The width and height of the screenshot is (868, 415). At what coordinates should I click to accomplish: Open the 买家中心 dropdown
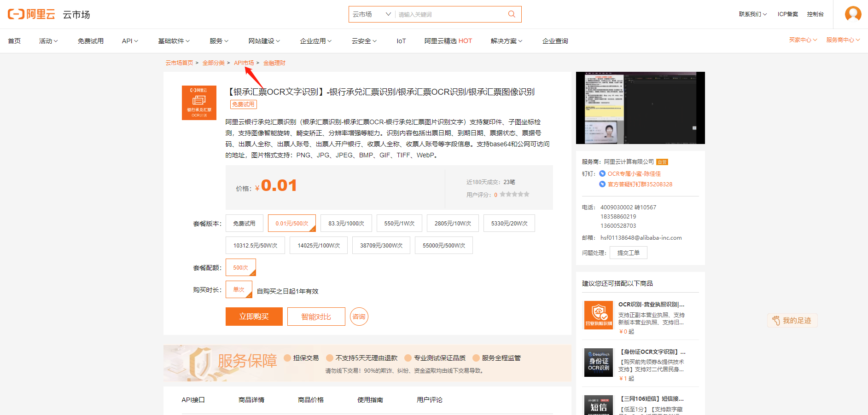point(803,40)
